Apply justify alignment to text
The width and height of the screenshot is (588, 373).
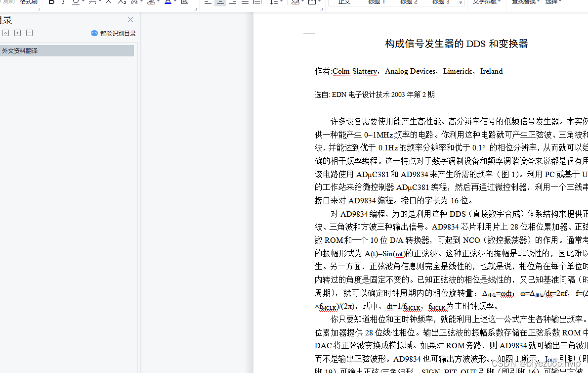245,2
